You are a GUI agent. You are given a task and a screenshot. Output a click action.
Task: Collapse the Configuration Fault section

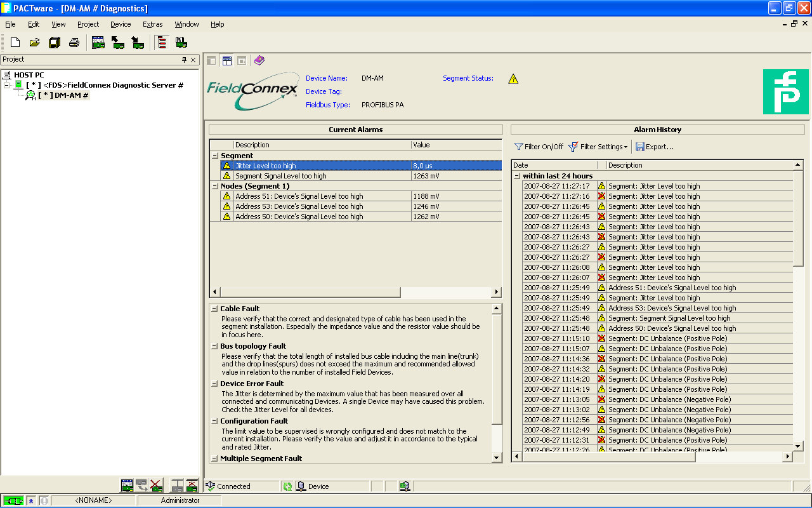pyautogui.click(x=214, y=421)
